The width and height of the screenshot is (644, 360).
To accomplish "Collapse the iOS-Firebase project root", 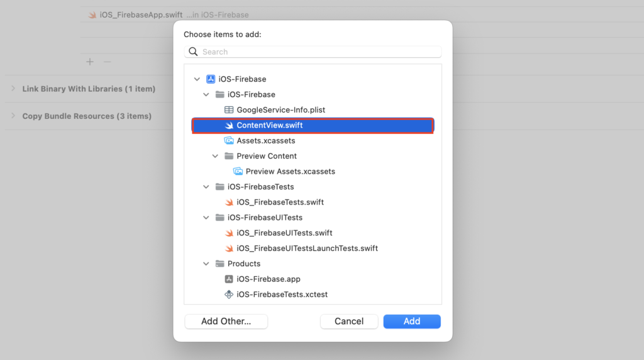I will point(197,79).
